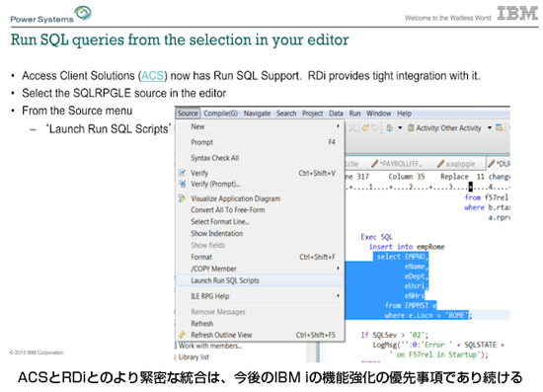The height and width of the screenshot is (392, 543).
Task: Open the Data menu
Action: click(336, 114)
